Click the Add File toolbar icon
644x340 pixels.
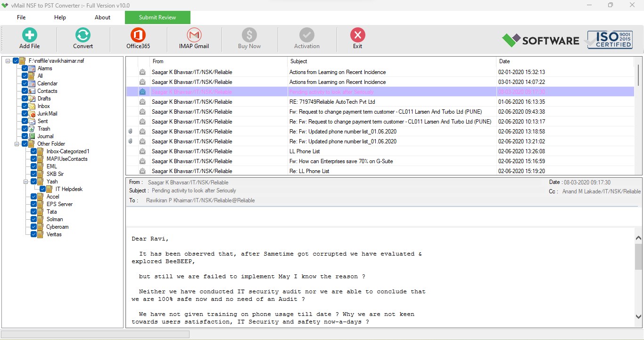[29, 35]
